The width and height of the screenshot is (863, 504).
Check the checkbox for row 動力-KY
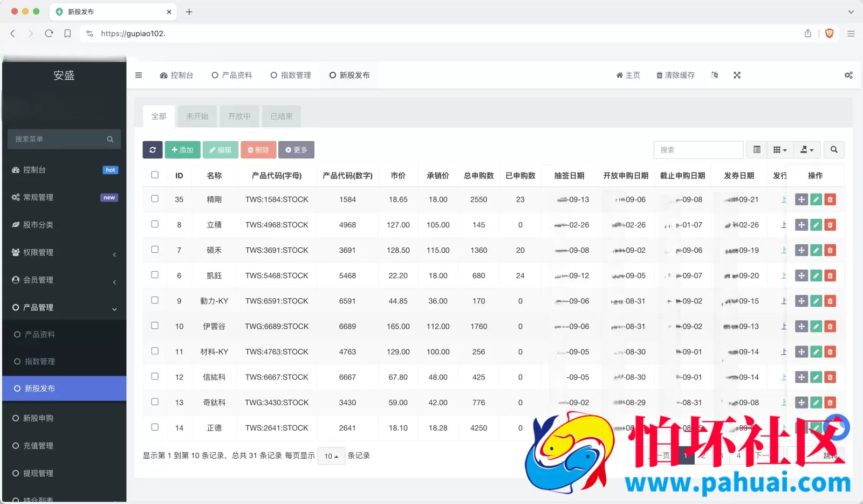[x=155, y=300]
